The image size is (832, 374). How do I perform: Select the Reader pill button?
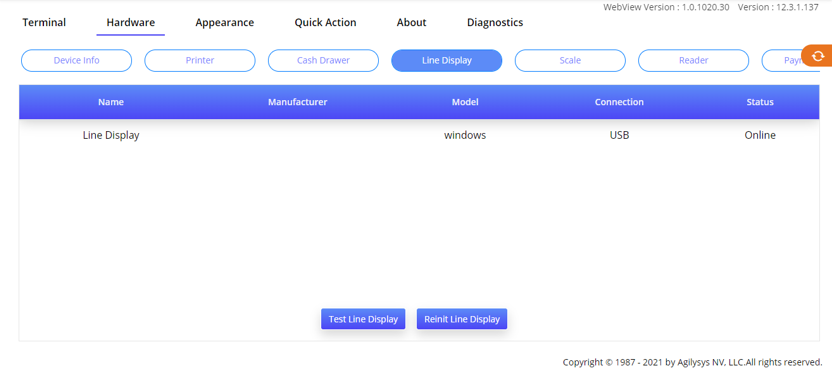[x=694, y=60]
